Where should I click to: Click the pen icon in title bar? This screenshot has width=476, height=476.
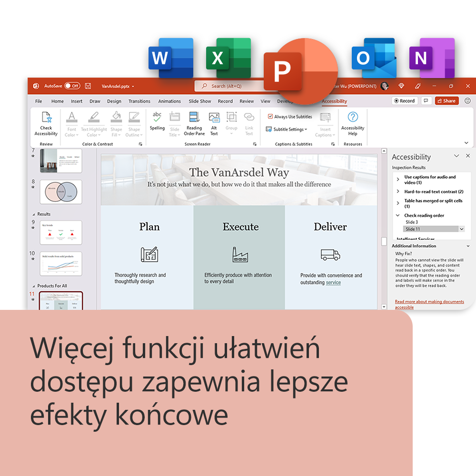coord(418,86)
